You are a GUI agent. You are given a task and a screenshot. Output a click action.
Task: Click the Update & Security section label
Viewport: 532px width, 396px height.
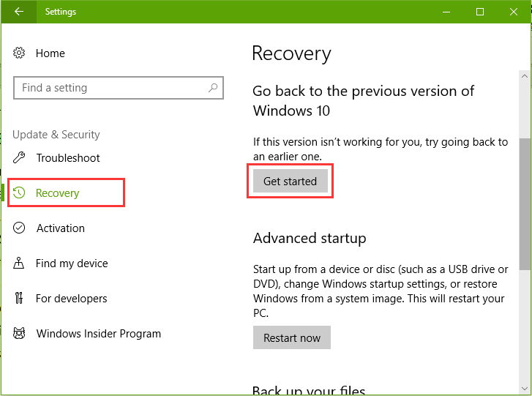[x=56, y=135]
